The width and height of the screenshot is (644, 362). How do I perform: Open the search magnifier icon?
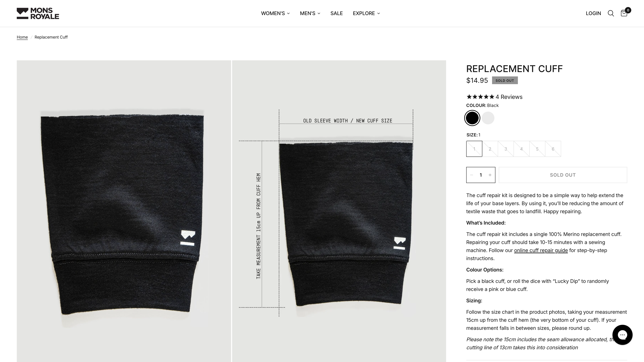pos(611,13)
